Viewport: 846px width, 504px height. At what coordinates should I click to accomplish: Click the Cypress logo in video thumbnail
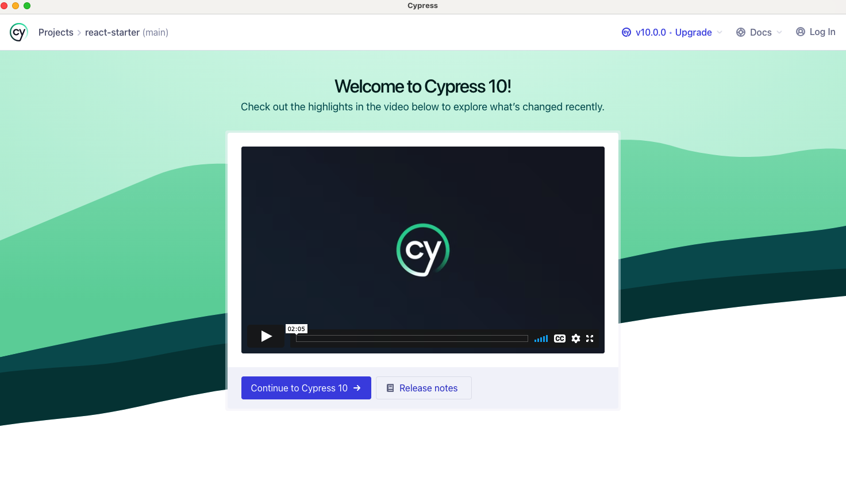pos(423,250)
